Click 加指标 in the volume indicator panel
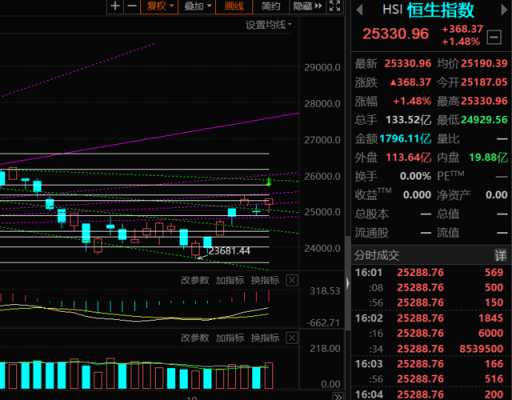Image resolution: width=512 pixels, height=400 pixels. coord(230,338)
